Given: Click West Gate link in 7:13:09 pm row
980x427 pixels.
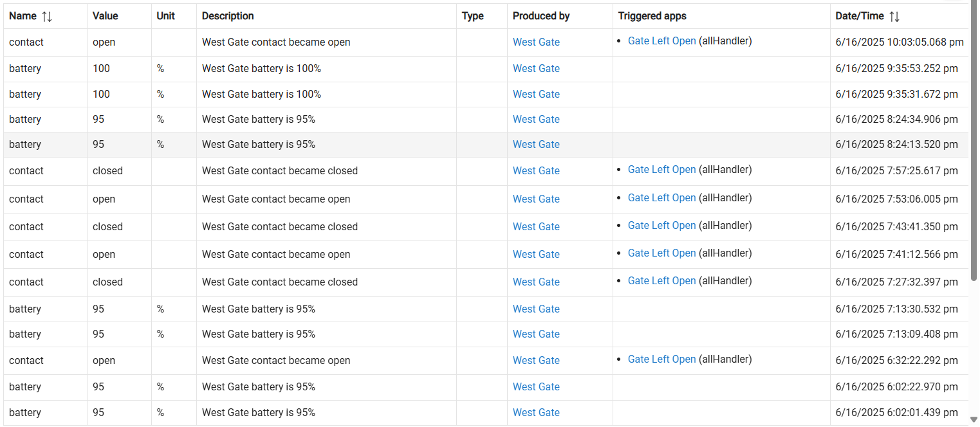Looking at the screenshot, I should [x=536, y=334].
